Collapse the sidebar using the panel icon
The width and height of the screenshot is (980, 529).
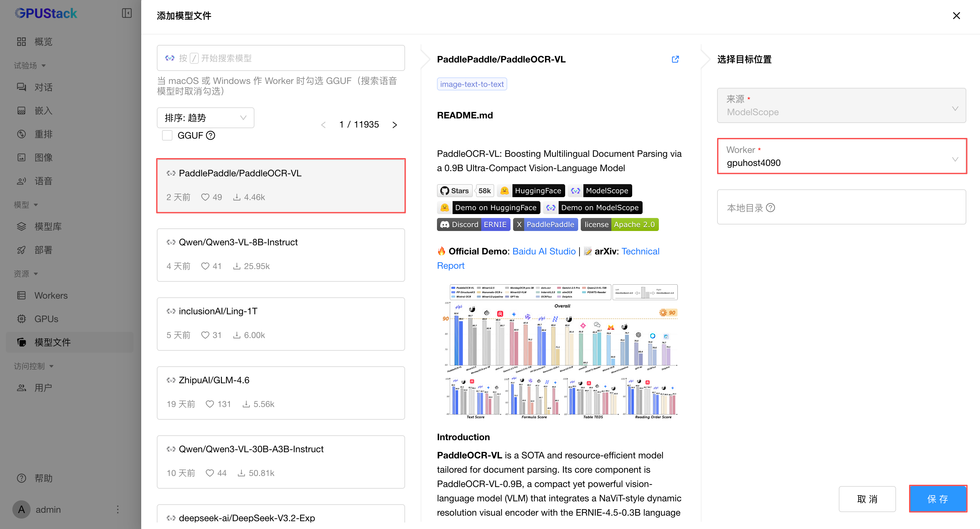[x=127, y=13]
